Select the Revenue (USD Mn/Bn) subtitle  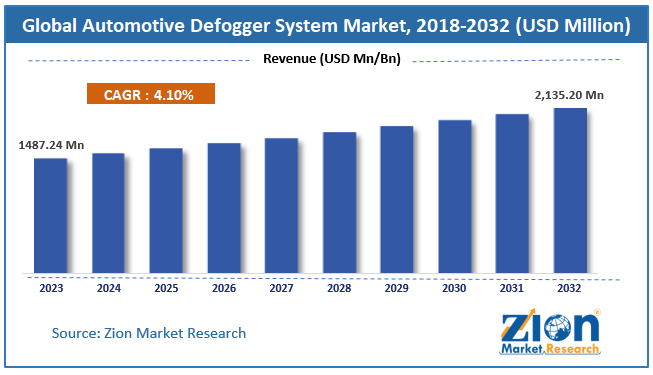pos(332,59)
